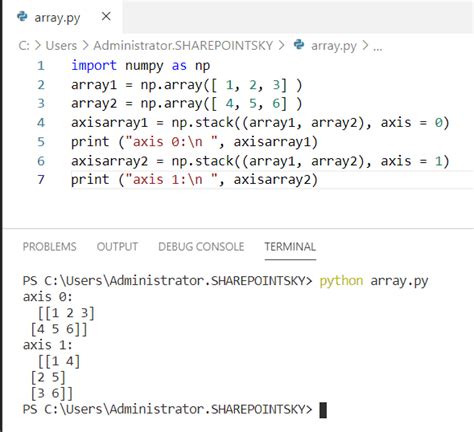Viewport: 474px width, 432px height.
Task: Click the "axis 1:\n " string on line 7
Action: click(171, 180)
